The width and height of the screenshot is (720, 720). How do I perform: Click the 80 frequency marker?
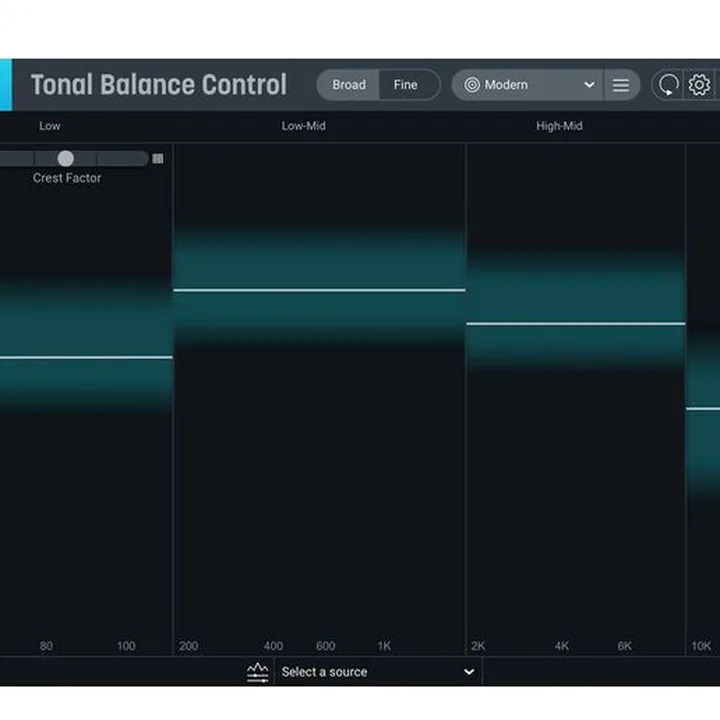46,646
